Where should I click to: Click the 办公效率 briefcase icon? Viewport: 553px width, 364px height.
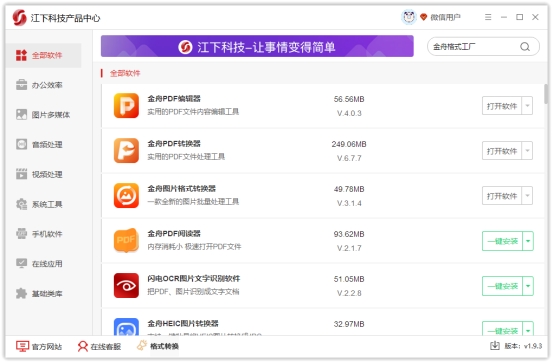point(21,85)
